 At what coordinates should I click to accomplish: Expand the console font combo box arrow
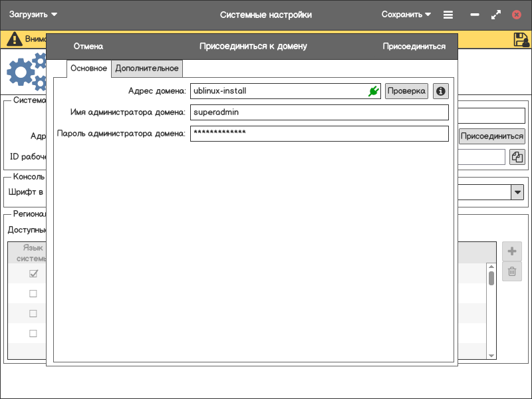click(x=517, y=192)
